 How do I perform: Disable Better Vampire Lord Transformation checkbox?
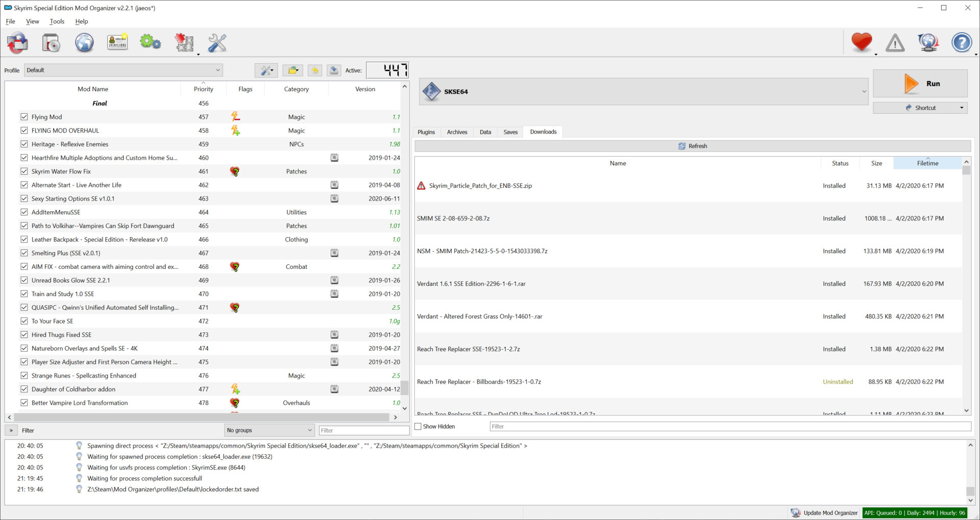[24, 403]
